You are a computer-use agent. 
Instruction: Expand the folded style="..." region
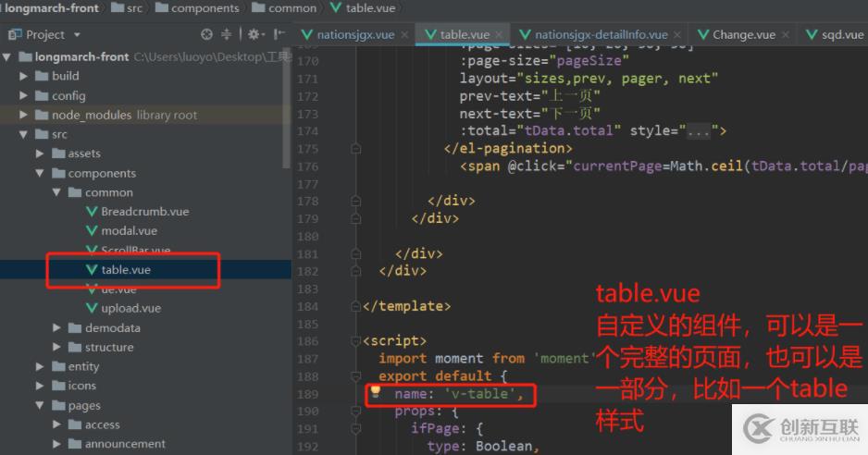[x=698, y=131]
